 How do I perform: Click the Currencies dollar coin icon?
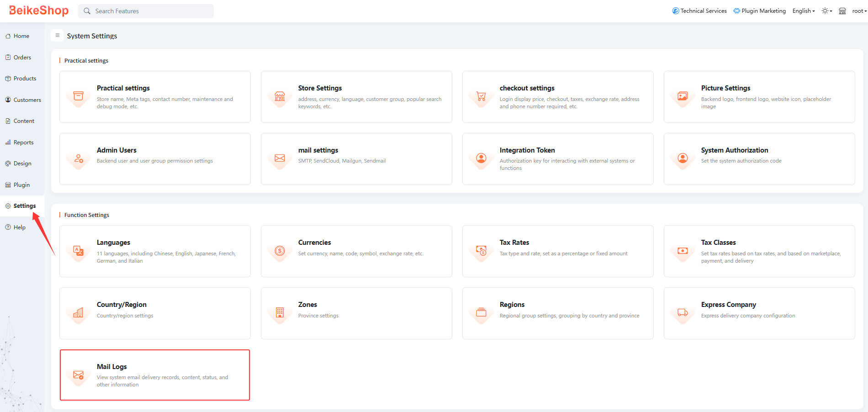click(280, 251)
